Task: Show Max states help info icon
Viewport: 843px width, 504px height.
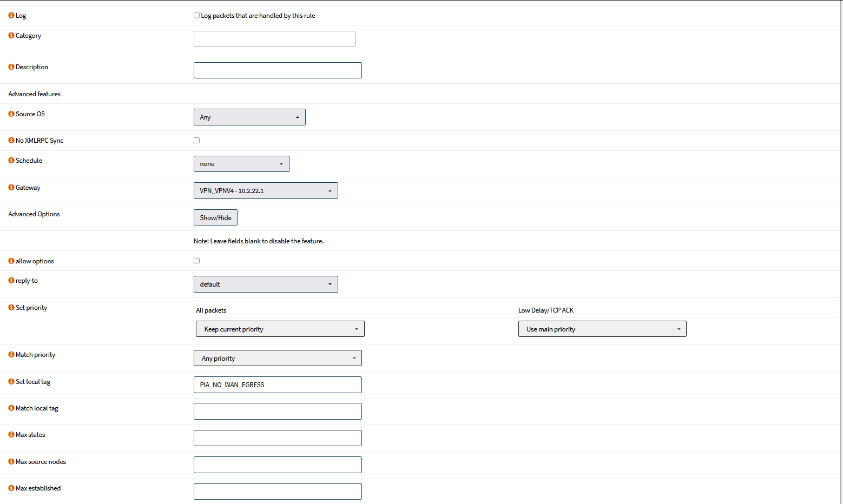Action: click(11, 435)
